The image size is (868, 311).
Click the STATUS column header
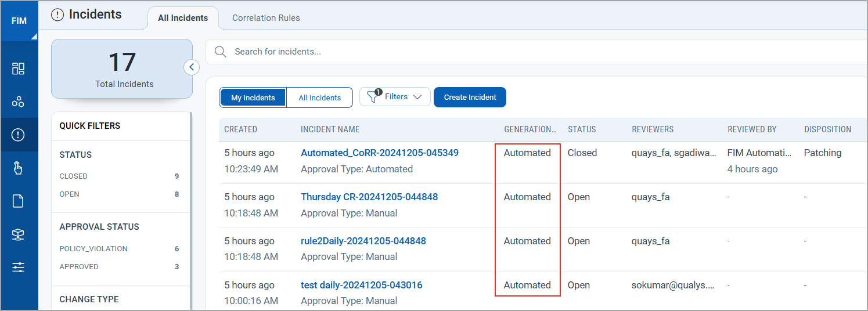(x=582, y=129)
